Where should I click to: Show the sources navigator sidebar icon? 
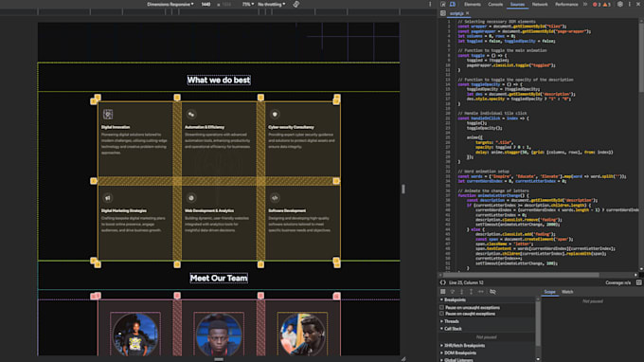pyautogui.click(x=443, y=13)
